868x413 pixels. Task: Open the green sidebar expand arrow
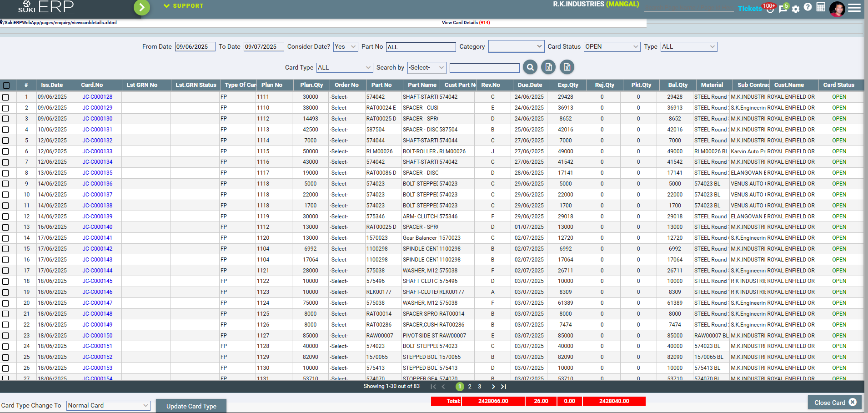(x=142, y=7)
